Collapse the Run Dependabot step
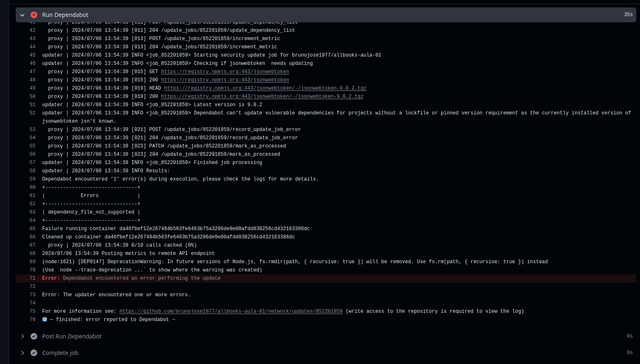Screen dimensions: 640x364 [22, 15]
